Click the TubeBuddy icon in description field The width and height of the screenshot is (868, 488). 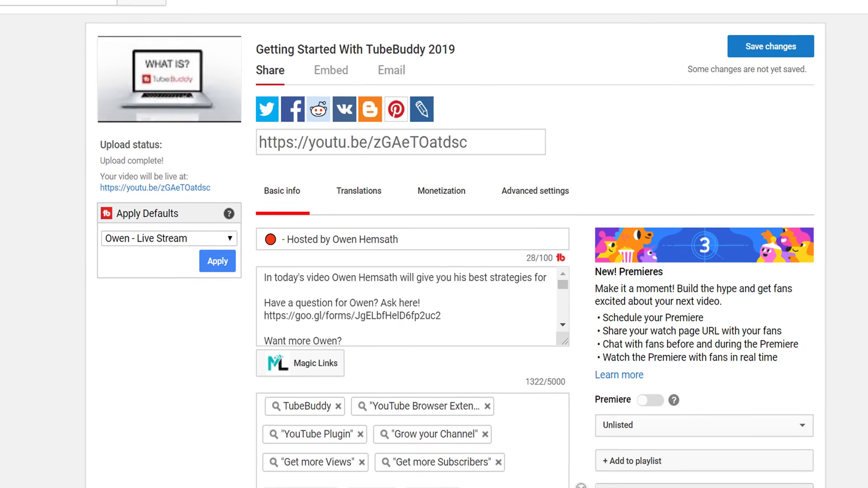(561, 258)
